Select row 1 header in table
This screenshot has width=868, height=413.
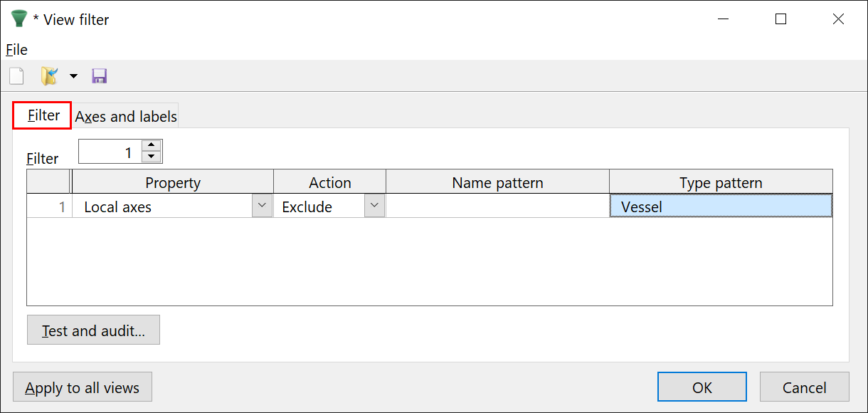48,206
